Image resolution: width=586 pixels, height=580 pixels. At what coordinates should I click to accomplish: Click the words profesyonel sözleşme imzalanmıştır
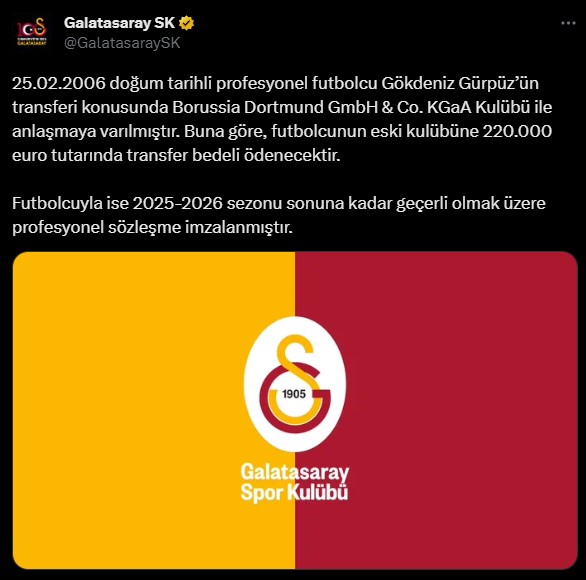pyautogui.click(x=152, y=227)
